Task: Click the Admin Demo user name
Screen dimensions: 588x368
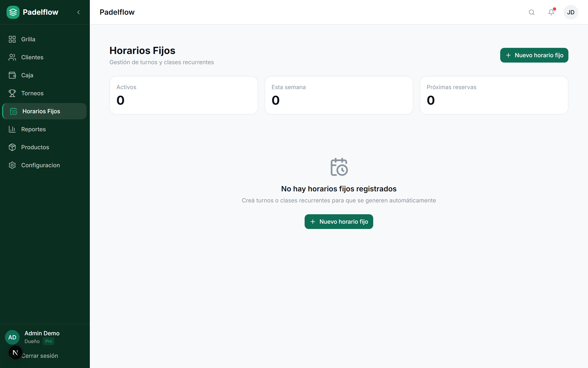Action: pyautogui.click(x=42, y=333)
